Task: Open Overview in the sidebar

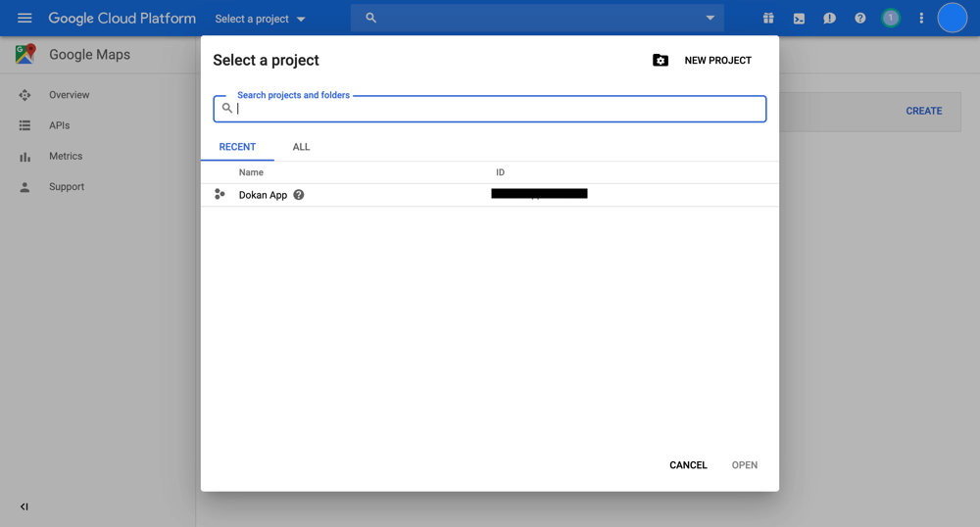Action: tap(70, 95)
